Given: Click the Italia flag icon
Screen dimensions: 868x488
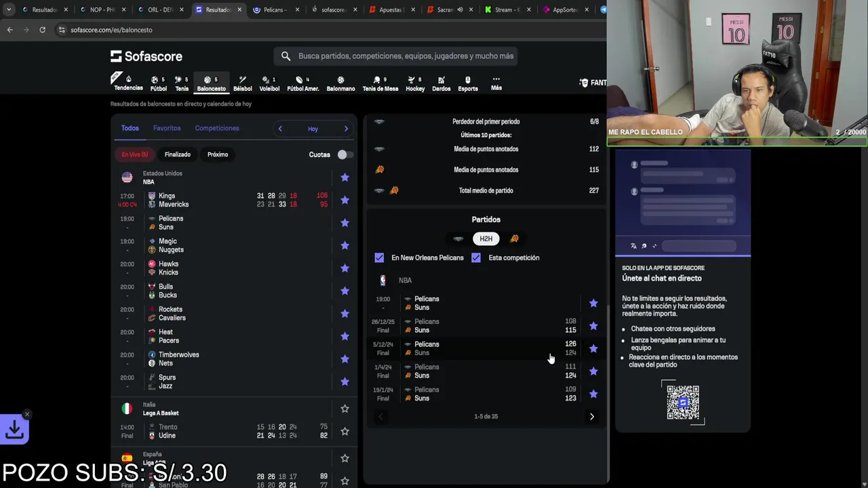Looking at the screenshot, I should [127, 409].
